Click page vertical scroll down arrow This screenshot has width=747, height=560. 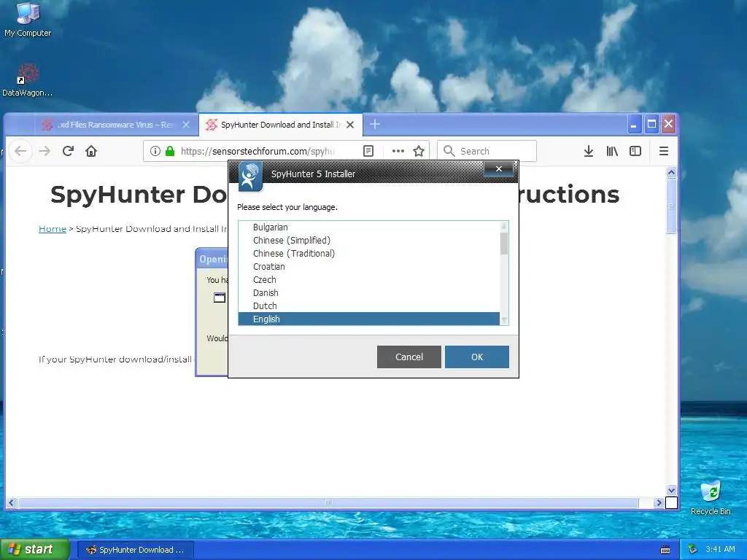pyautogui.click(x=671, y=490)
